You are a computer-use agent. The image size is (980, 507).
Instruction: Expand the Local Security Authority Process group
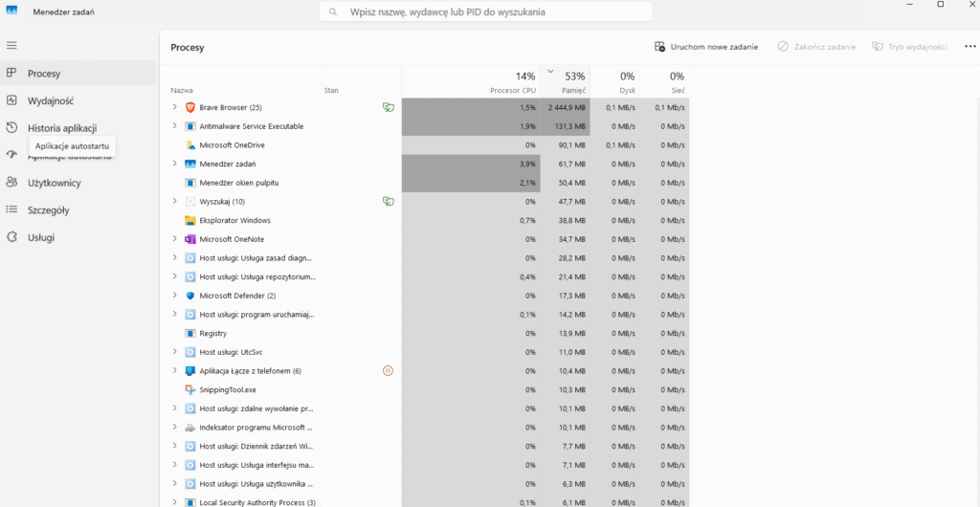coord(174,502)
